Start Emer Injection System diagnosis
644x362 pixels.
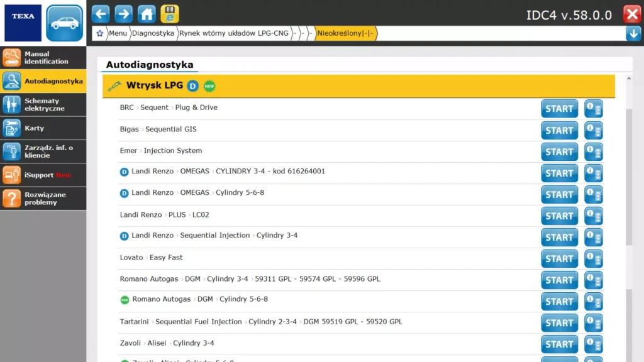tap(559, 151)
